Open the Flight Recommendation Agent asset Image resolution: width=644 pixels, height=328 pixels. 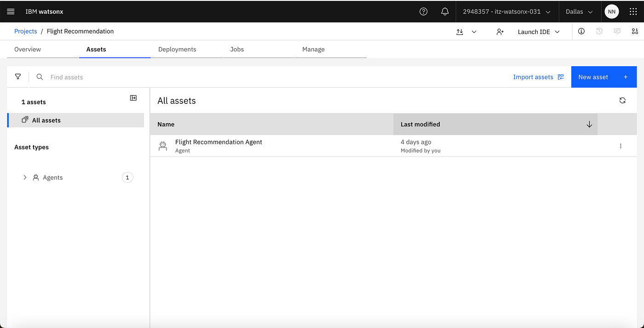click(218, 142)
